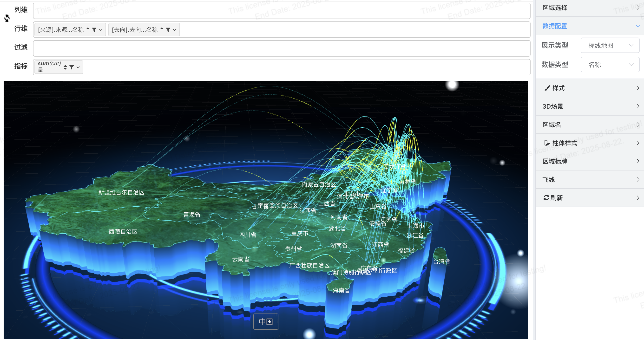
Task: Click 海南省 label on map
Action: [x=341, y=290]
